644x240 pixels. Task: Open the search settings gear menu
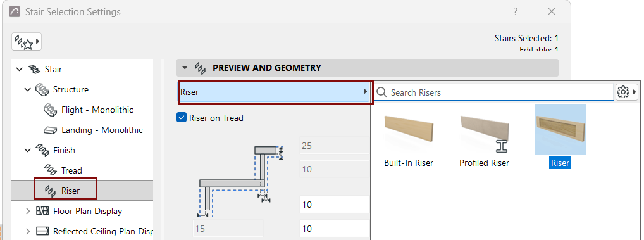click(626, 92)
